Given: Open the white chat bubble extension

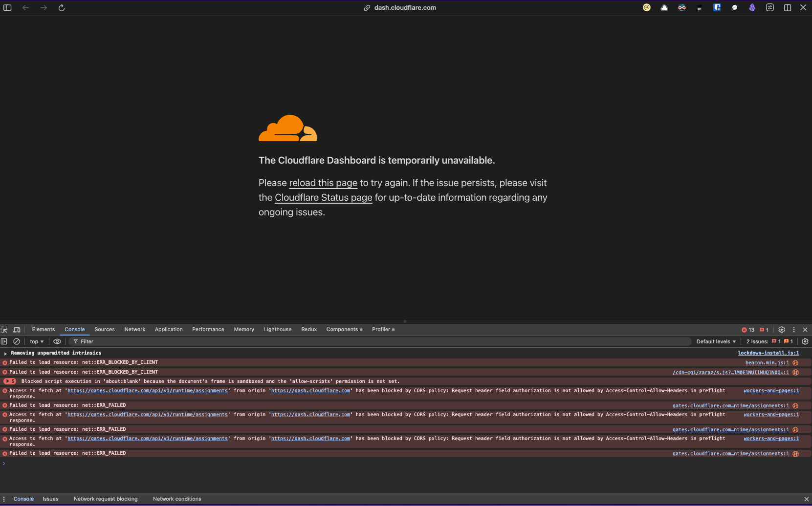Looking at the screenshot, I should (x=735, y=7).
